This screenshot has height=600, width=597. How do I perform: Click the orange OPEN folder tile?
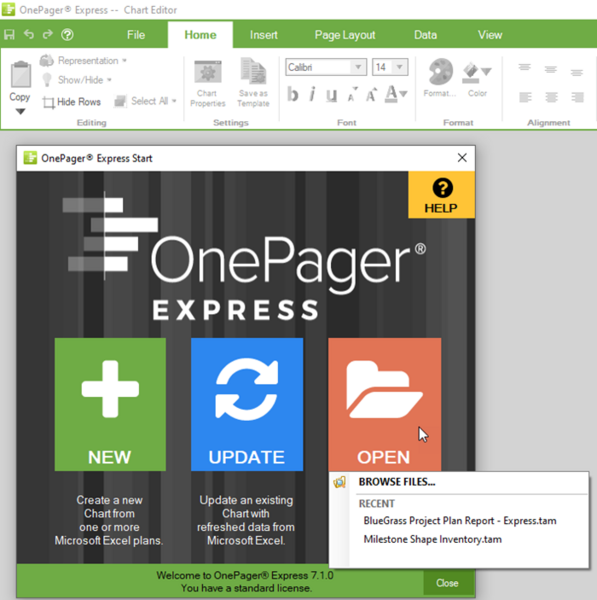pyautogui.click(x=384, y=404)
